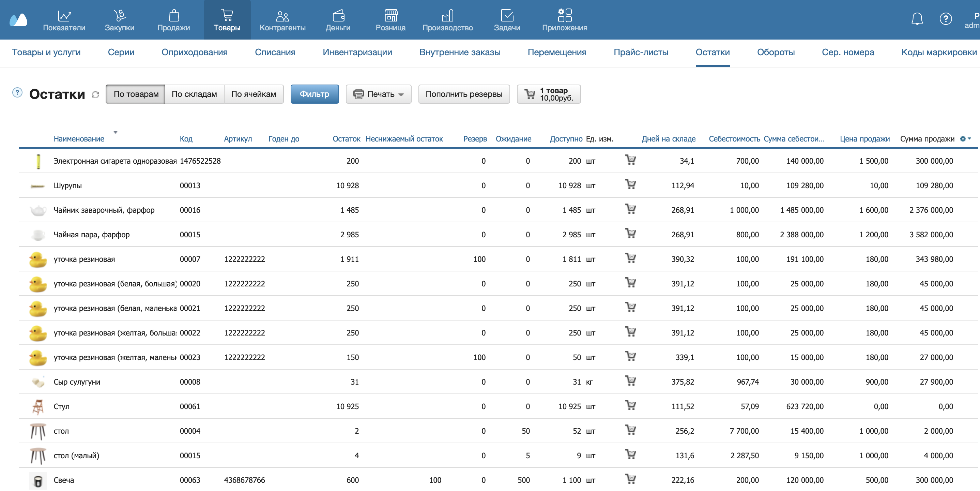Click cart icon in Шурупы row
Screen dimensions: 980x491
click(x=630, y=184)
